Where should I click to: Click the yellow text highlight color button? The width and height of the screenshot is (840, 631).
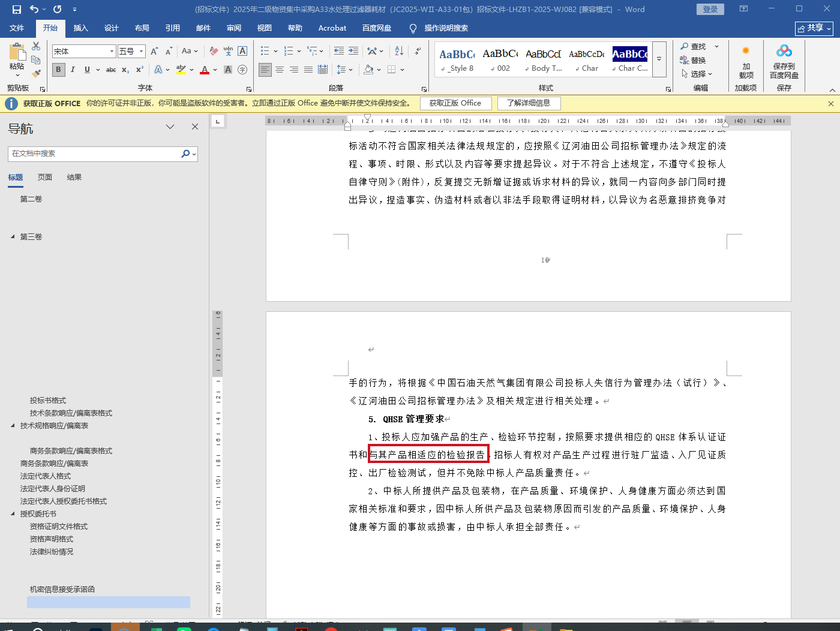click(x=181, y=70)
